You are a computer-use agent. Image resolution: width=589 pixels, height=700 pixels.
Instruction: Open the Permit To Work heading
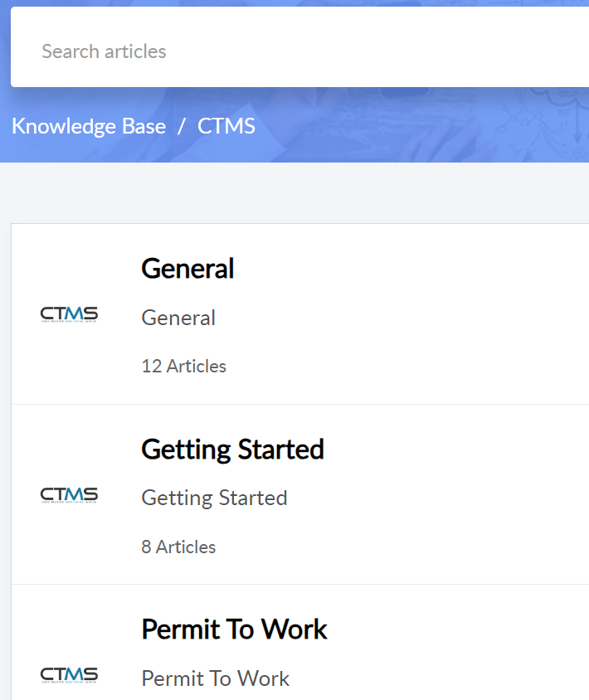click(x=234, y=629)
